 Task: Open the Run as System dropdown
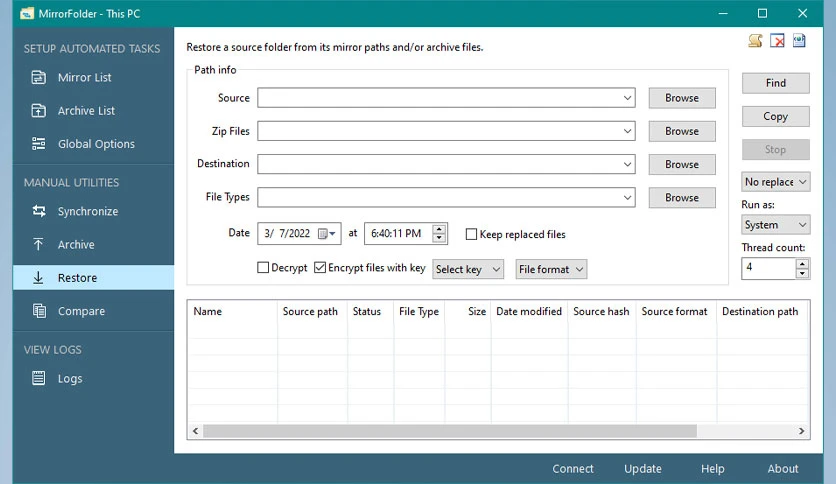[775, 224]
